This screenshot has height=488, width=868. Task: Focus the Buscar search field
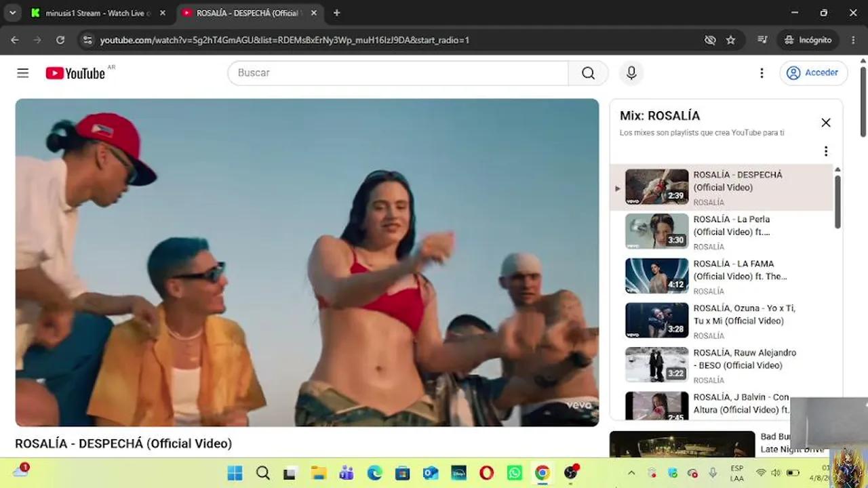pyautogui.click(x=398, y=73)
